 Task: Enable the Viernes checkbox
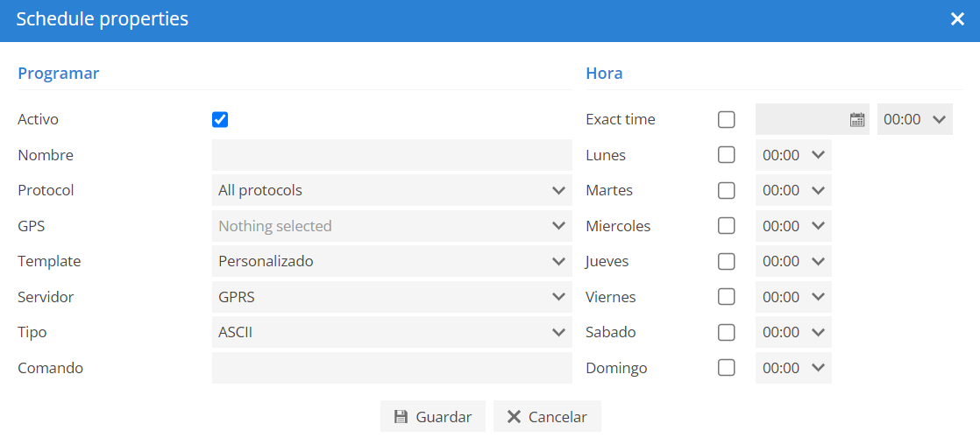pos(727,296)
